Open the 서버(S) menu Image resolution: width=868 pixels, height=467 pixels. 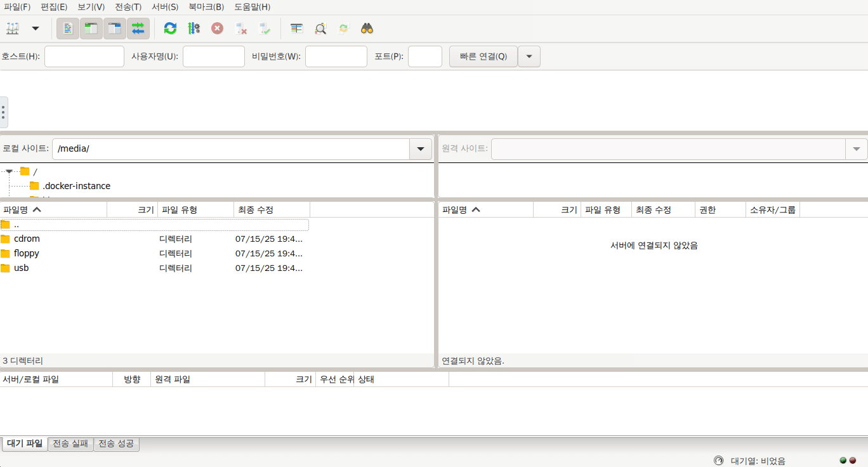165,7
